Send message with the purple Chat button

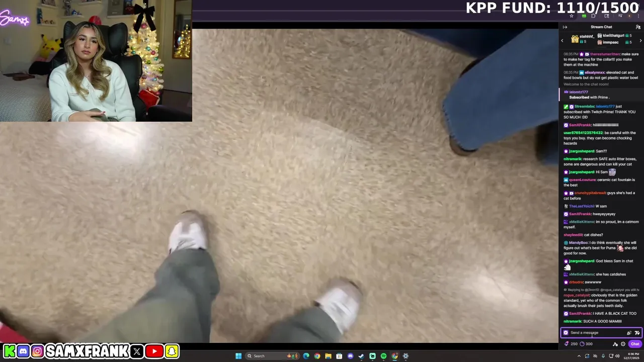(x=635, y=344)
